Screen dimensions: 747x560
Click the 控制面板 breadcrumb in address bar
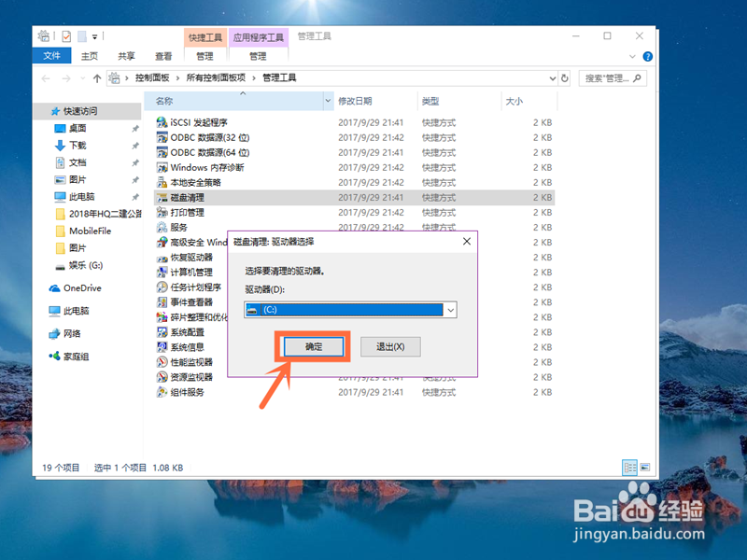152,78
